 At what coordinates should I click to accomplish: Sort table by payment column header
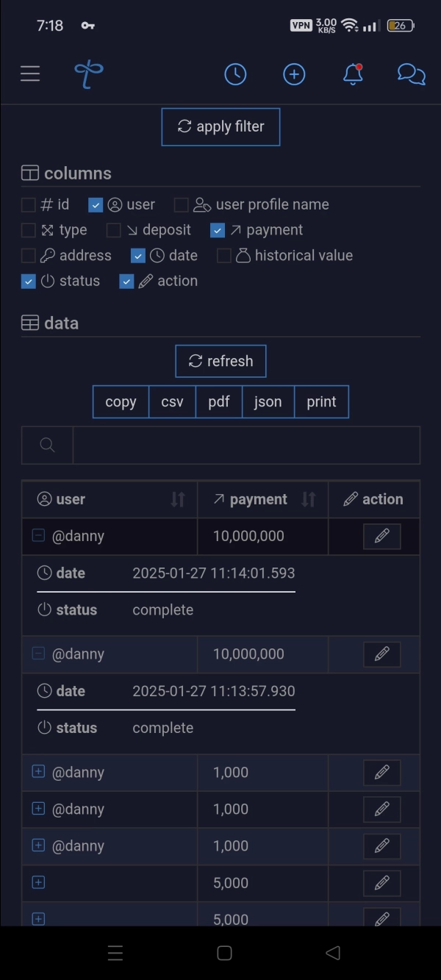(263, 500)
